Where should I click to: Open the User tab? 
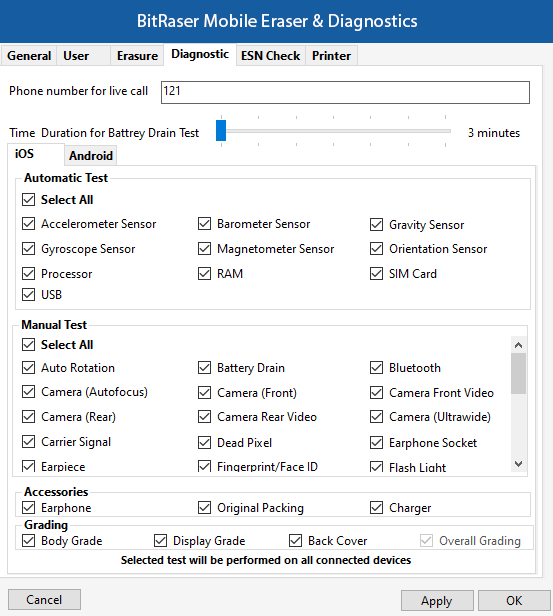83,55
